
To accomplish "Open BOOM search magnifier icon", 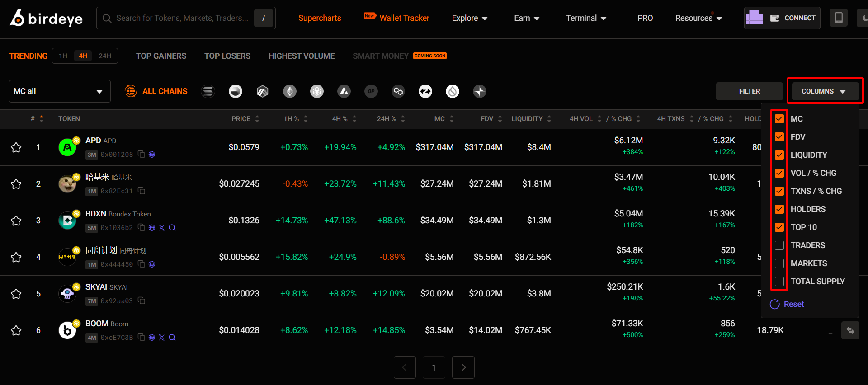I will [x=172, y=338].
